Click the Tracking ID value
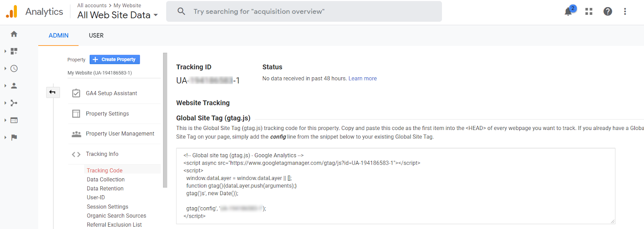The height and width of the screenshot is (229, 644). (208, 80)
